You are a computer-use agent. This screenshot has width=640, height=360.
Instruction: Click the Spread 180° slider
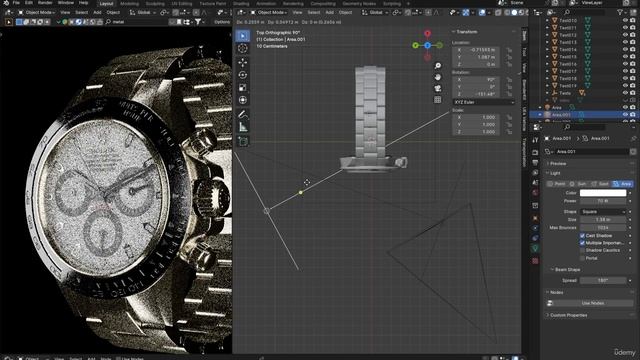pos(603,280)
